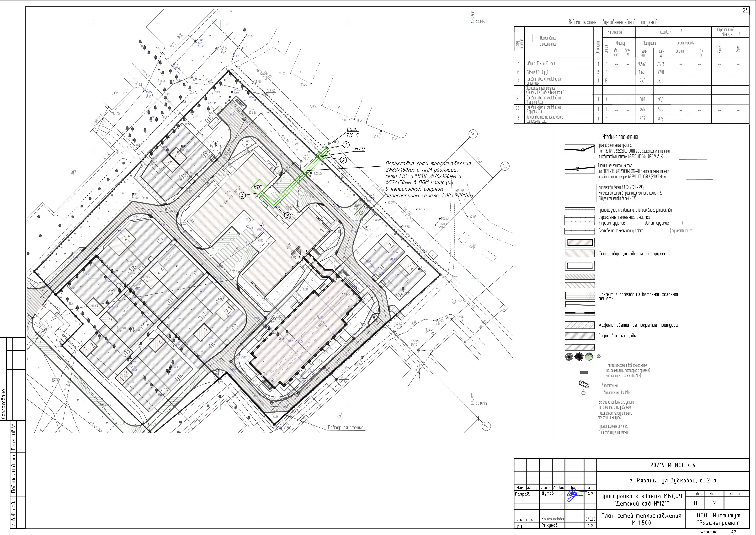Click the legend text 'Общее количество детей – 370'
This screenshot has height=535, width=756.
pyautogui.click(x=617, y=199)
